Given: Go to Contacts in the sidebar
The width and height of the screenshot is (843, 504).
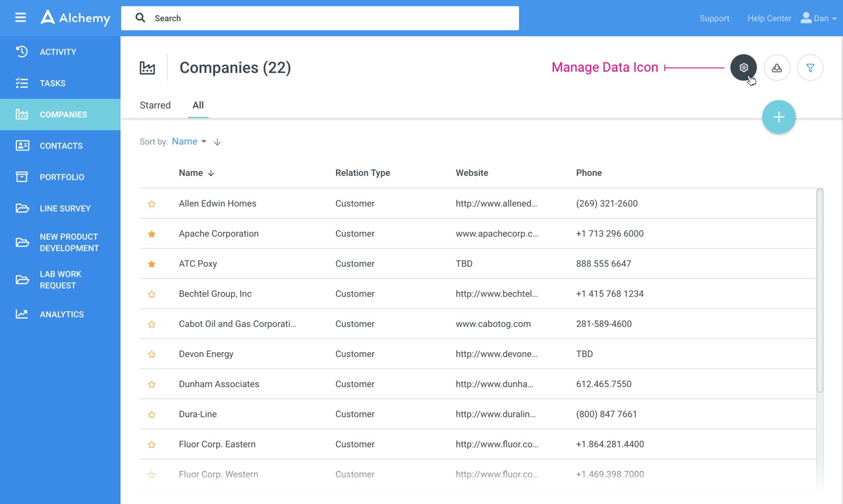Looking at the screenshot, I should (x=60, y=146).
